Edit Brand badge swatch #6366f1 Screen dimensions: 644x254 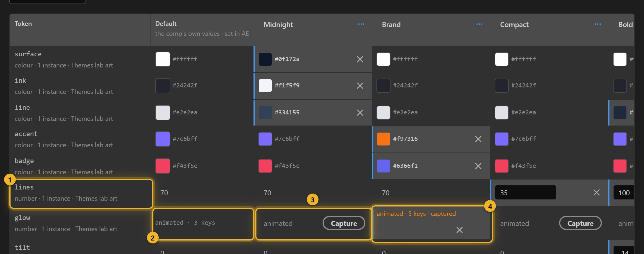click(x=383, y=166)
